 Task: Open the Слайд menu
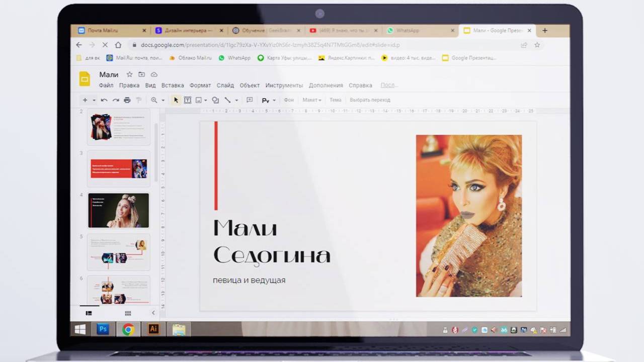(x=225, y=85)
